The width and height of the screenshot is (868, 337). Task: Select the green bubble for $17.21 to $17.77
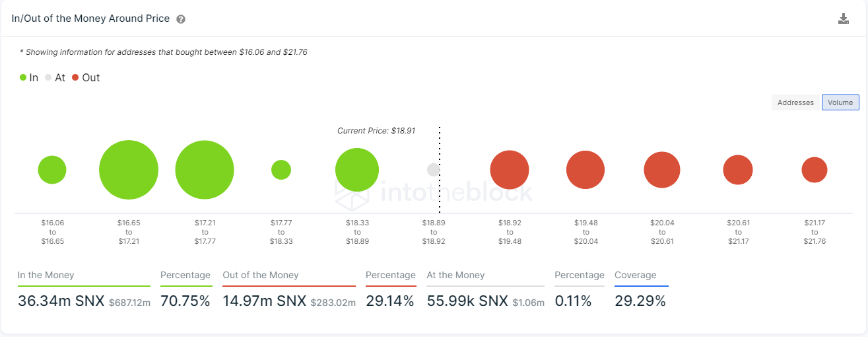coord(205,170)
